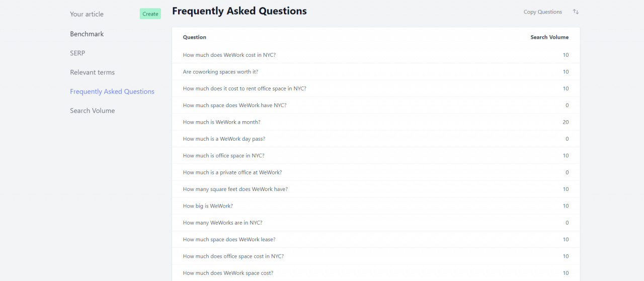Open the Benchmark section
The height and width of the screenshot is (281, 644).
click(87, 34)
